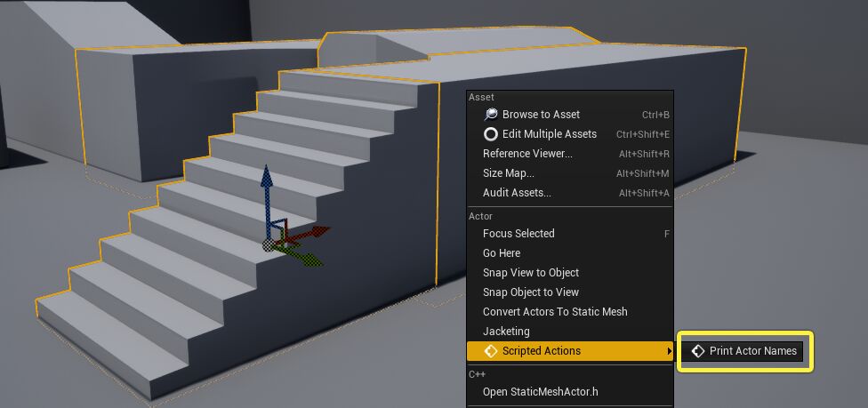
Task: Click Browse to Asset menu entry
Action: coord(569,115)
